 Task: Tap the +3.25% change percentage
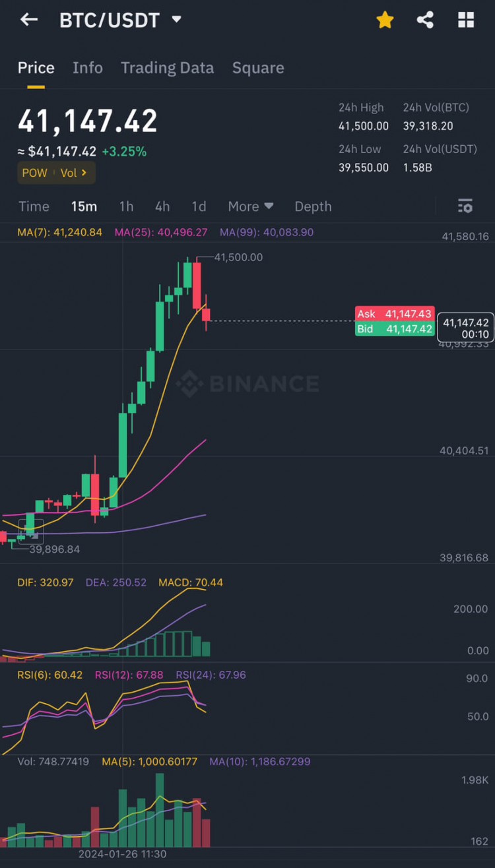[x=124, y=151]
